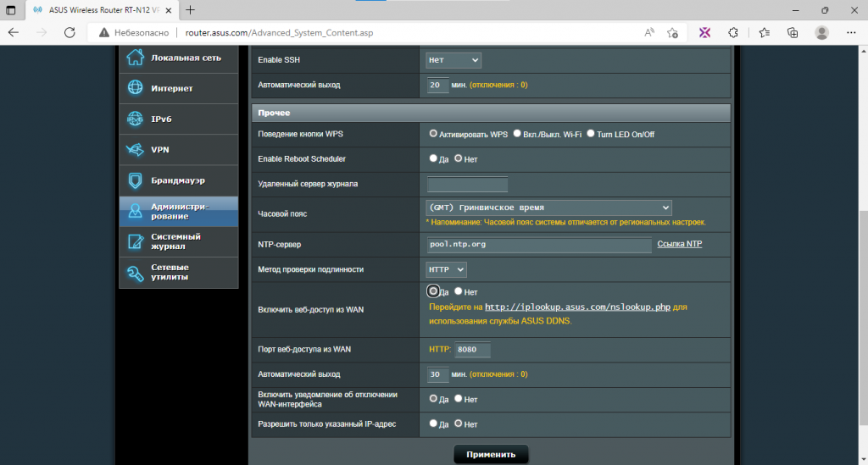
Task: Click the Сетевые утилиты wrench icon
Action: coord(135,273)
